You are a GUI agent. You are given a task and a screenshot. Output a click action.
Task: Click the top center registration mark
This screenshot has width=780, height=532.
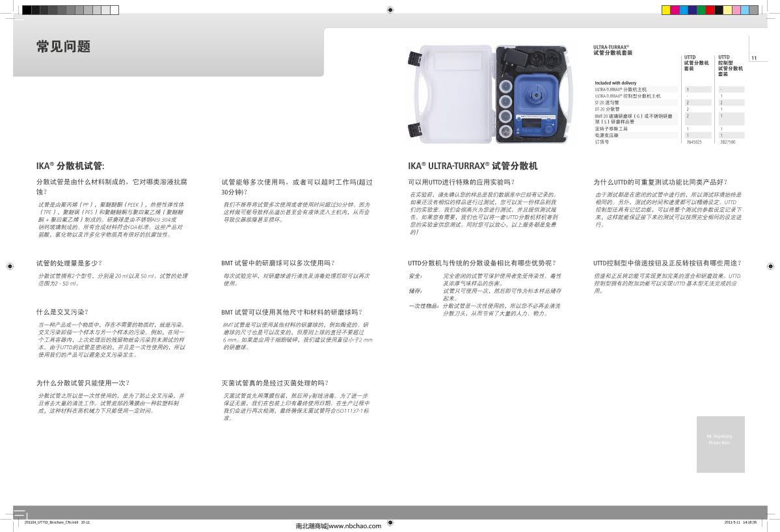tap(390, 10)
